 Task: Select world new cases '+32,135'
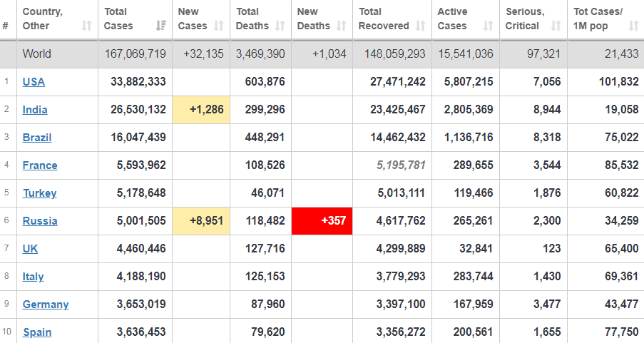coord(203,53)
